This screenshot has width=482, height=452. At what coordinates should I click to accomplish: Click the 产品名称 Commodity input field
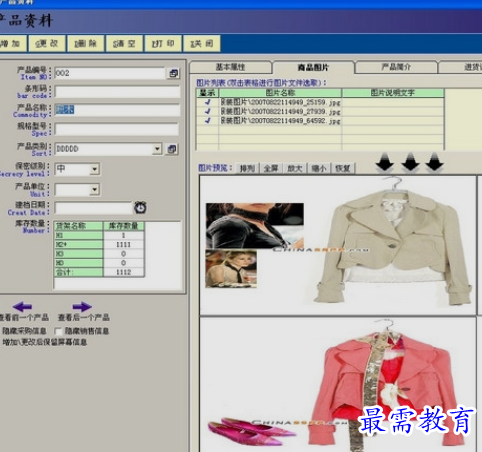point(117,110)
